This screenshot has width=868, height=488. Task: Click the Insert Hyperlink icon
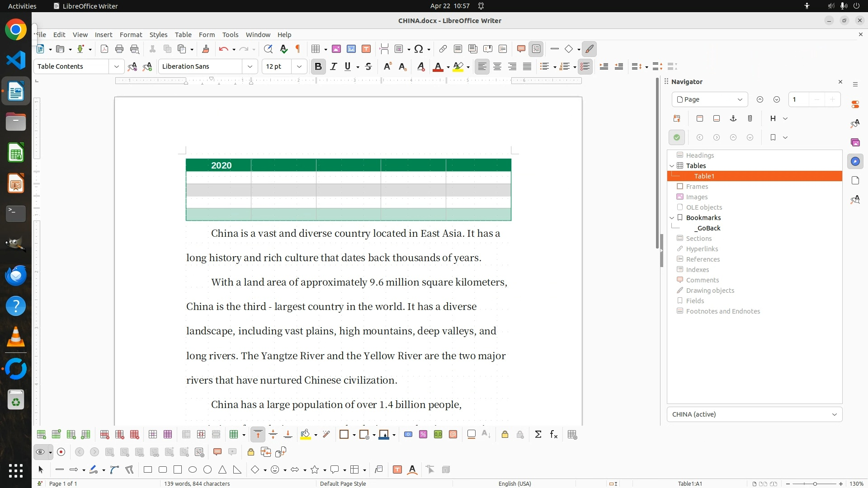[443, 49]
